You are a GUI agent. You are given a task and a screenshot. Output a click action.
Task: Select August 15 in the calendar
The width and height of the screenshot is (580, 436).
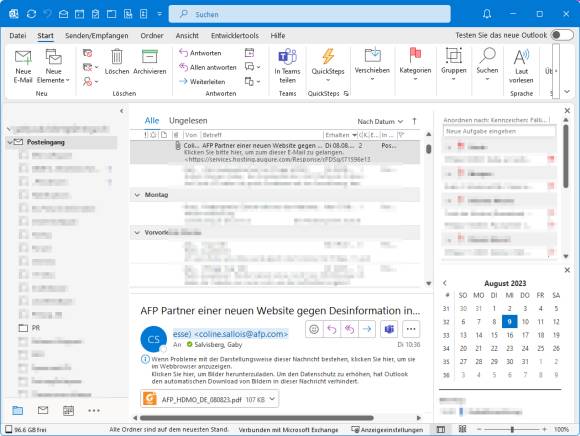tap(494, 335)
